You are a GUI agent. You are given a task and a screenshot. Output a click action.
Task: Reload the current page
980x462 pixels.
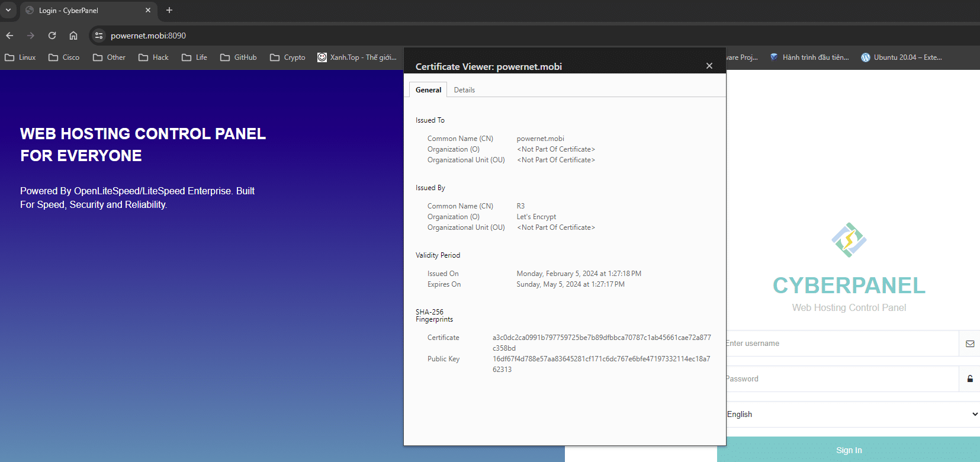(52, 36)
